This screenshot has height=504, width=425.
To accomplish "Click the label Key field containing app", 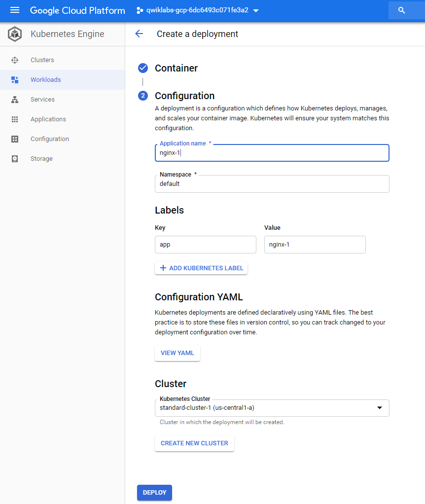I will click(206, 245).
